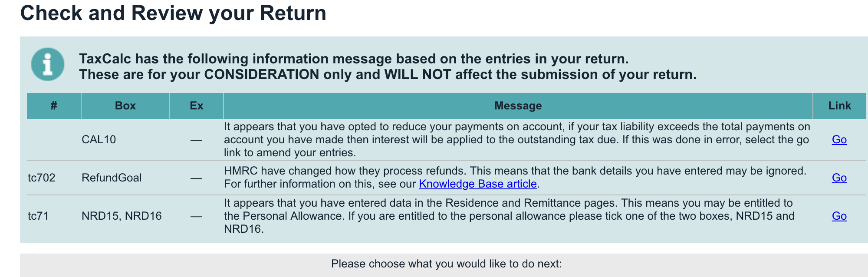Follow the Go link for CAL10
Screen dimensions: 868x277
point(839,139)
